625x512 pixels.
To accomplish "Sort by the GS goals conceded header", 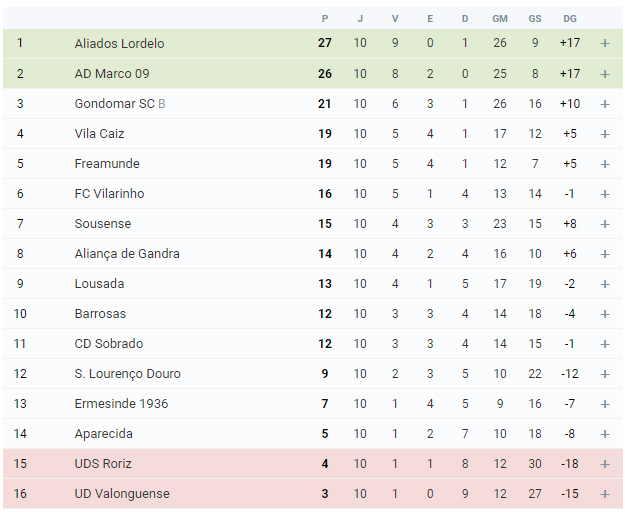I will [535, 19].
